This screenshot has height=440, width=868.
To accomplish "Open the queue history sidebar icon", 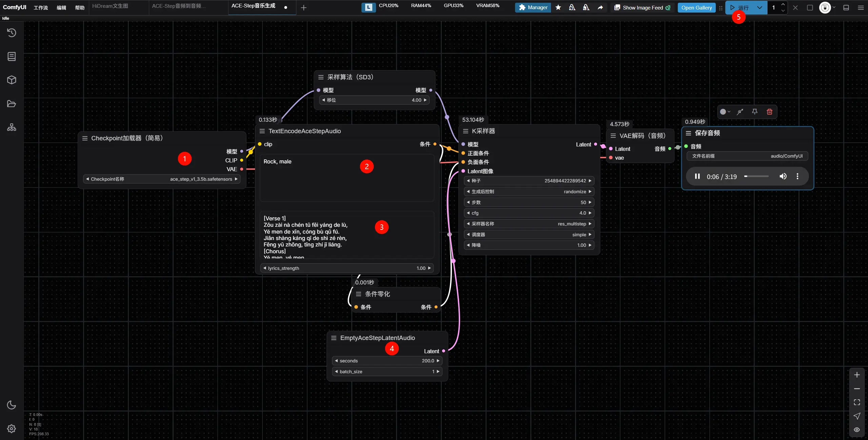I will click(12, 33).
